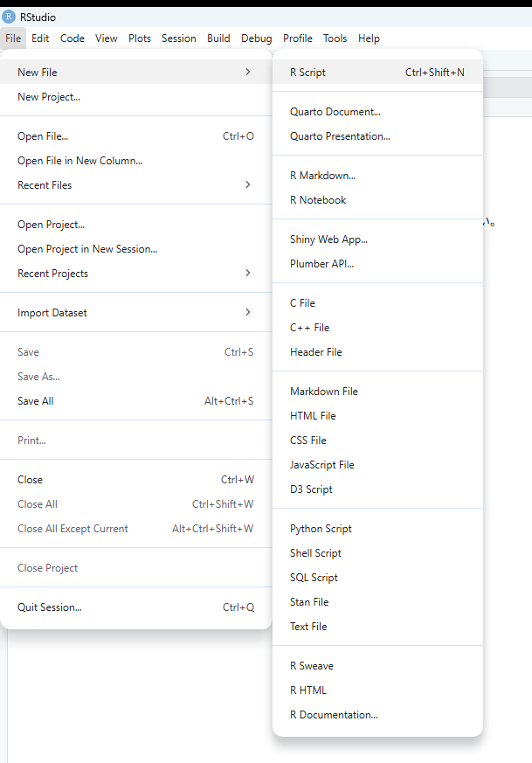Choose R Script from New File submenu

pyautogui.click(x=307, y=73)
